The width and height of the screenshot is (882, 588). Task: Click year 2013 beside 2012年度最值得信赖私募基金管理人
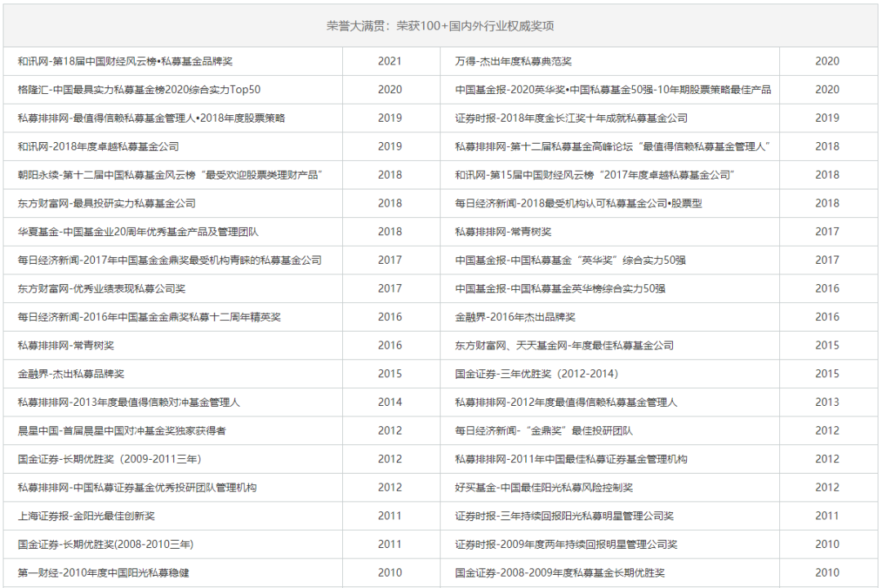[826, 403]
